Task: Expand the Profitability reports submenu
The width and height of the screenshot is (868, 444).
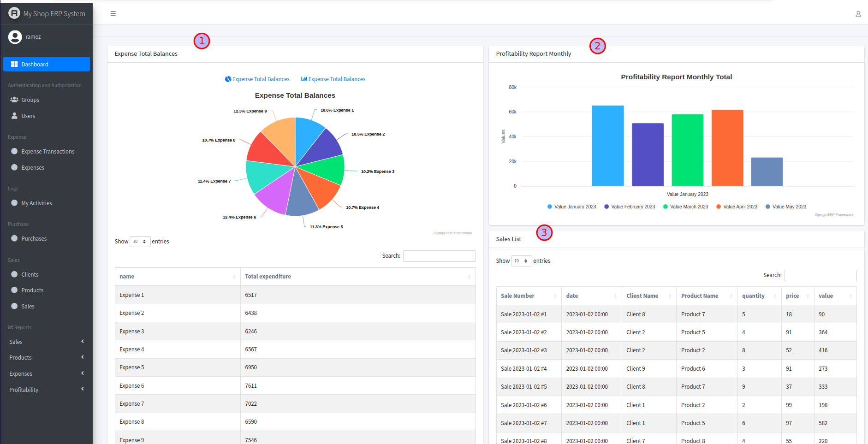Action: click(46, 390)
